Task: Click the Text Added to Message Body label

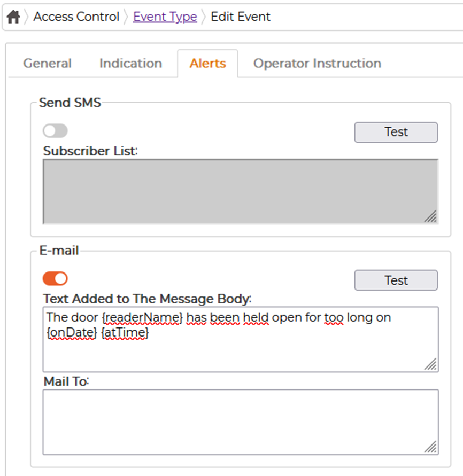Action: pos(148,299)
